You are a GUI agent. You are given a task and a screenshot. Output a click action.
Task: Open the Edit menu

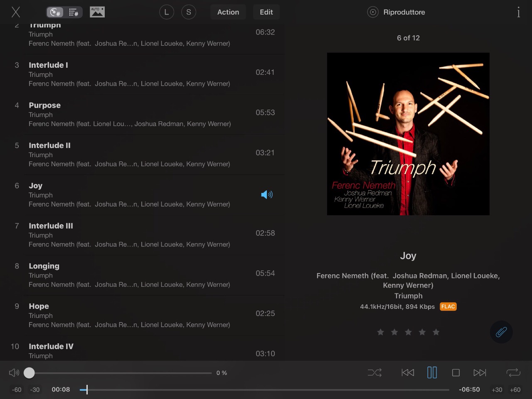(x=266, y=12)
